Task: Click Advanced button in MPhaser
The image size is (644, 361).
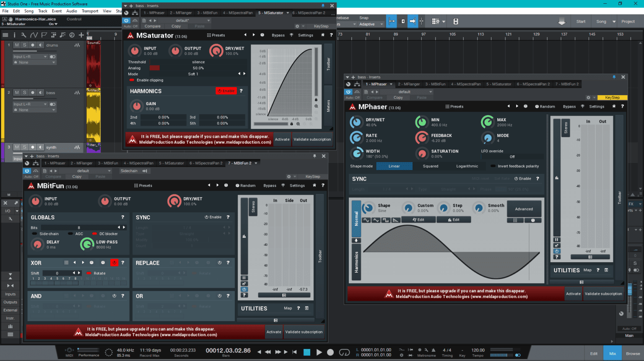Action: pyautogui.click(x=524, y=209)
